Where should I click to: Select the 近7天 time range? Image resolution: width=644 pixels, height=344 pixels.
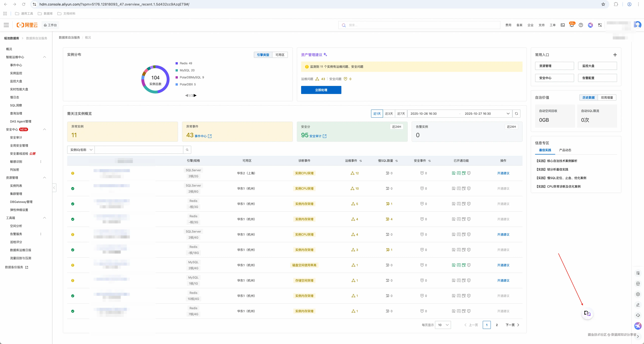coord(401,114)
